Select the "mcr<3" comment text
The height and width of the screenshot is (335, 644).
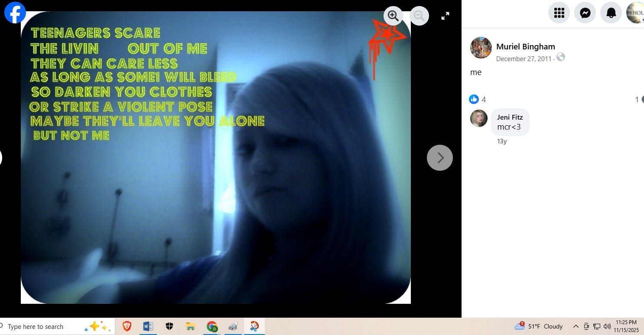click(509, 127)
